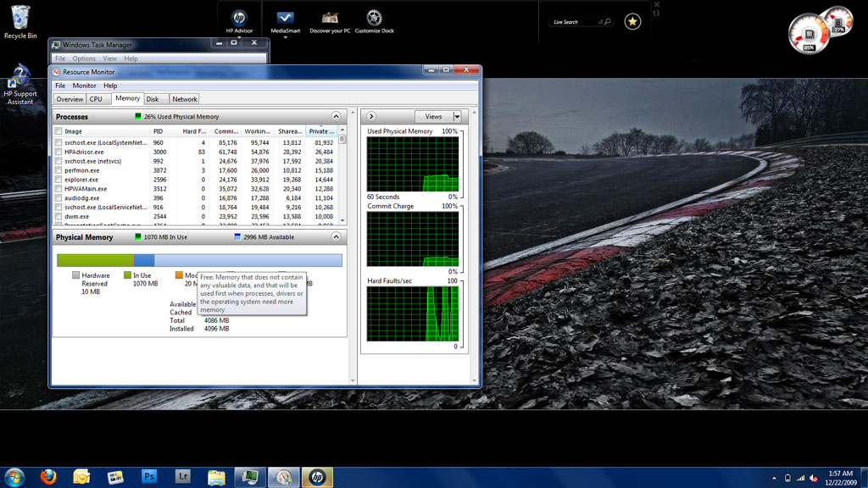
Task: Open Lightroom from the taskbar
Action: [x=182, y=477]
